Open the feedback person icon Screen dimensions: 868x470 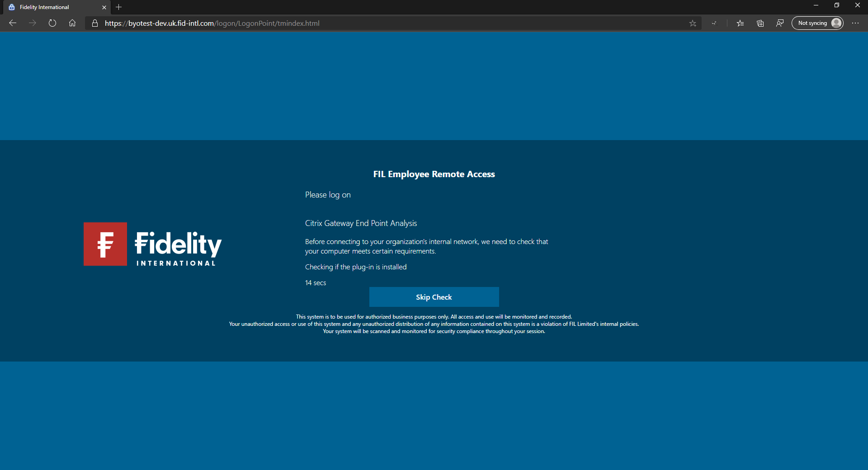[x=780, y=23]
